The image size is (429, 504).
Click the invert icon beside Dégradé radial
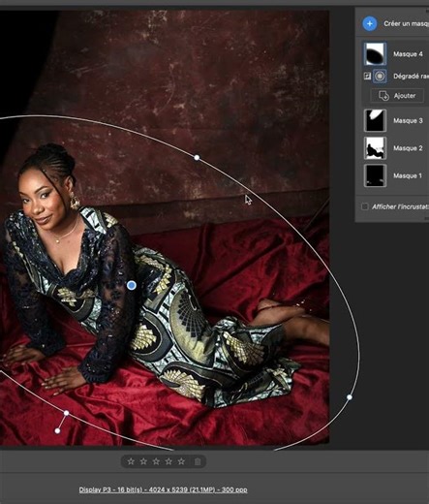tap(367, 77)
